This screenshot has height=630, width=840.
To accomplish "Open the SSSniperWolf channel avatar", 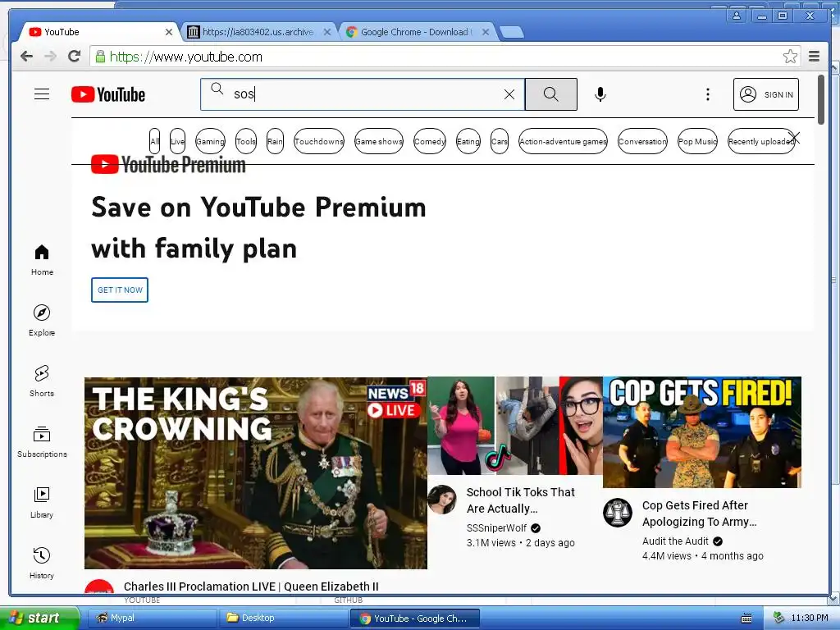I will [442, 500].
